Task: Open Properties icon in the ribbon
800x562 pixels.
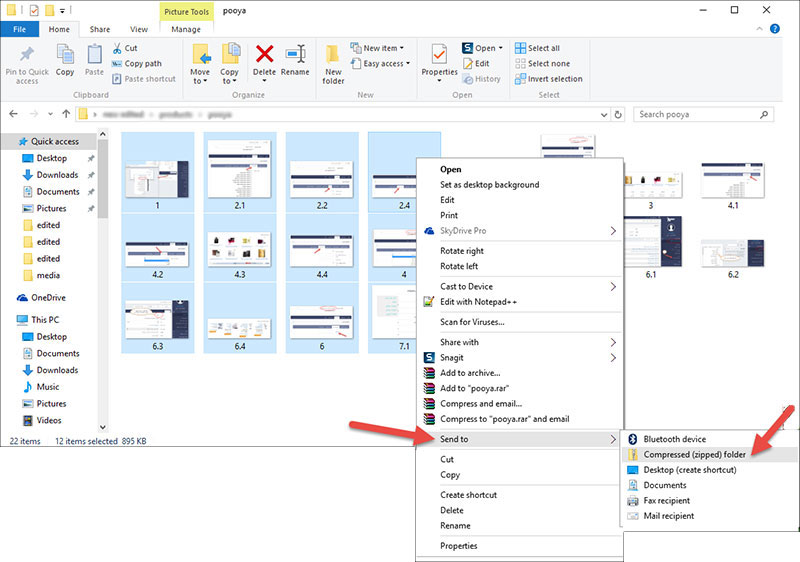Action: coord(439,55)
